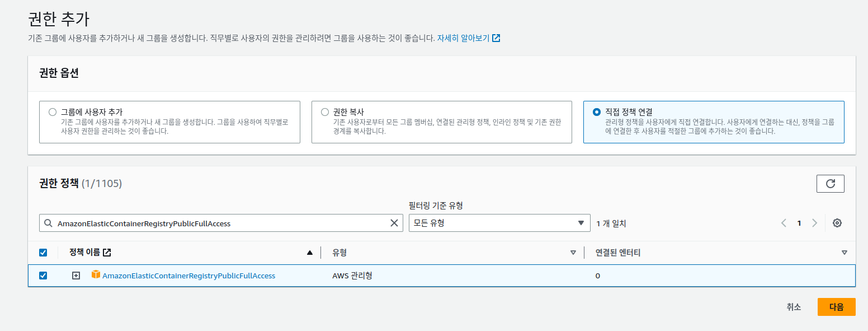Click the external link icon after 자세히 알아보기

[496, 38]
